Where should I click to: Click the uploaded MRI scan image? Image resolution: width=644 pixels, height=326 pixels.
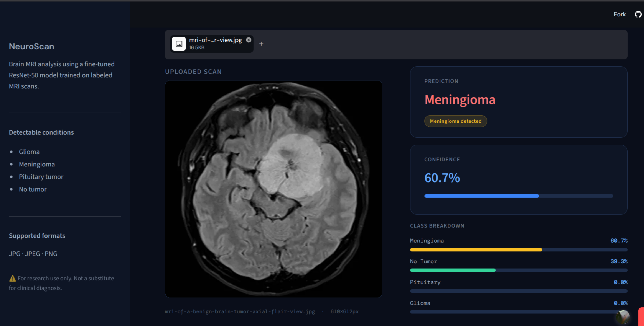(x=273, y=189)
